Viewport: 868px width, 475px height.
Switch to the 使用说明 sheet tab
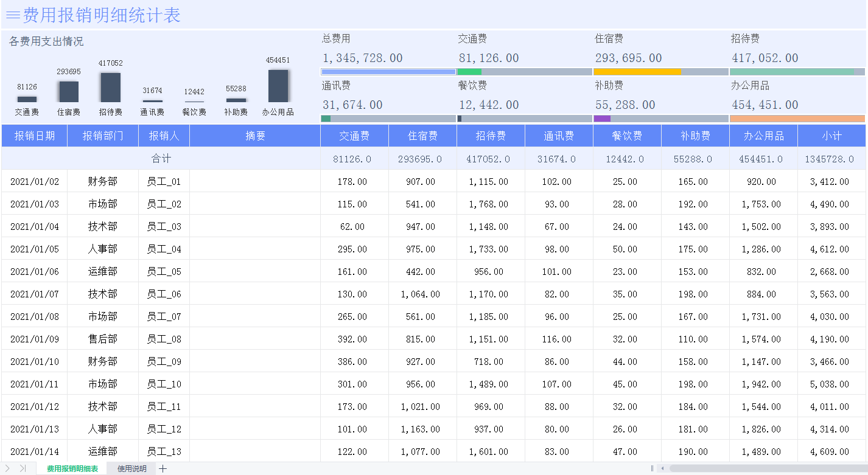point(131,468)
